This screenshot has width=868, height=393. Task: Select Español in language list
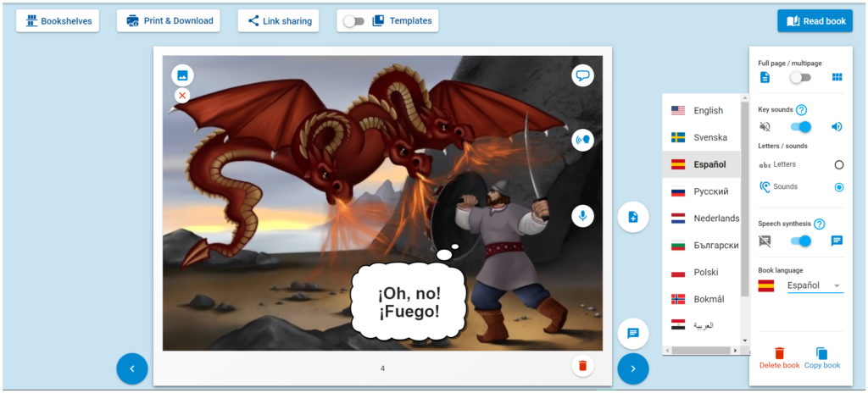click(x=701, y=164)
